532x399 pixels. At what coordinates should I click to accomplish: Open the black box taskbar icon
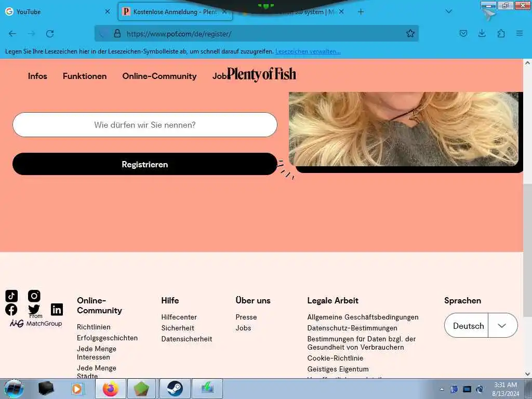(46, 389)
